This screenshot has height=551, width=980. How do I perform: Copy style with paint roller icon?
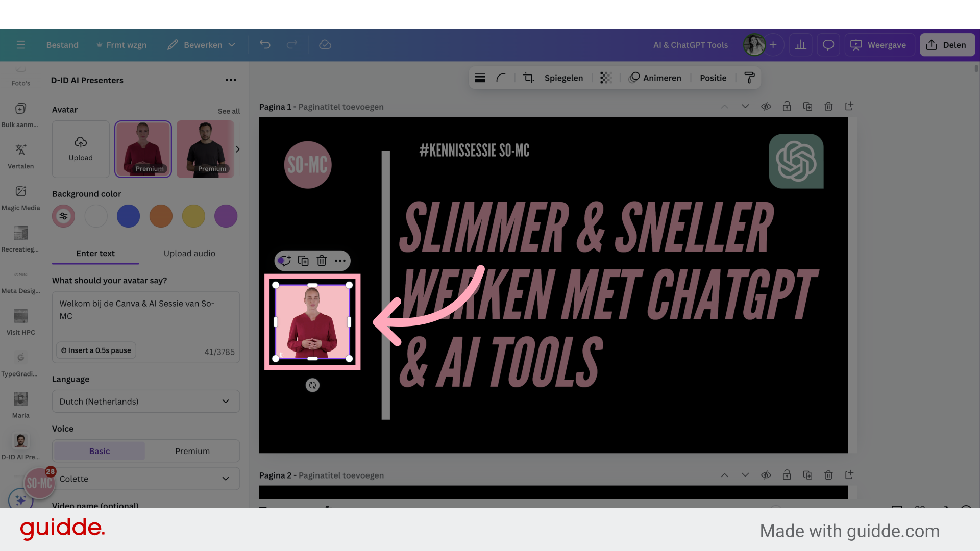749,78
